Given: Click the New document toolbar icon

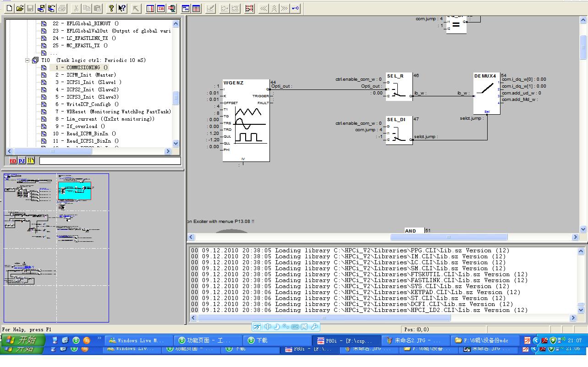Looking at the screenshot, I should pyautogui.click(x=9, y=8).
